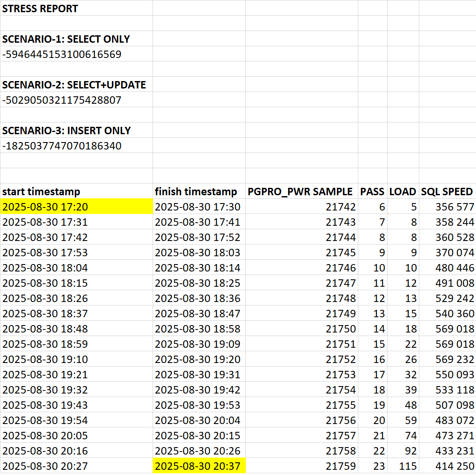Select the start timestamp header cell
This screenshot has width=476, height=475.
coord(76,191)
